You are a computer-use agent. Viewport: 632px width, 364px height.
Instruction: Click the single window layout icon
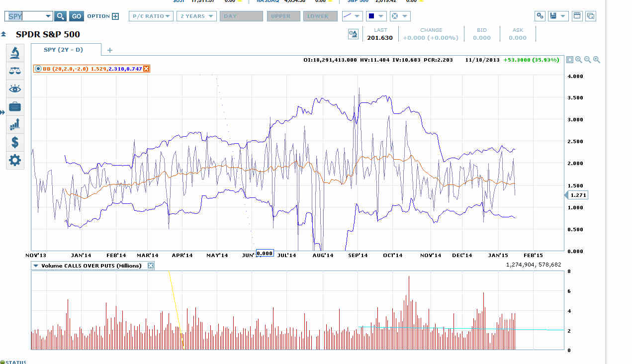pos(577,16)
